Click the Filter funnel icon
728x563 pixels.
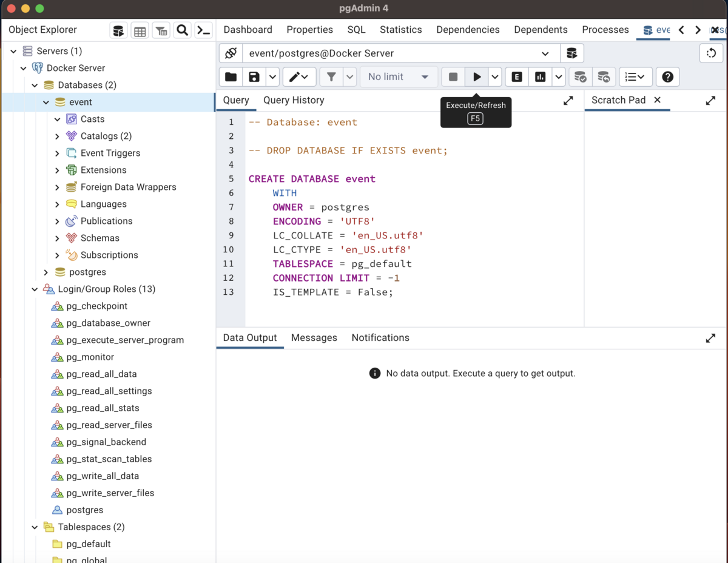click(x=331, y=77)
